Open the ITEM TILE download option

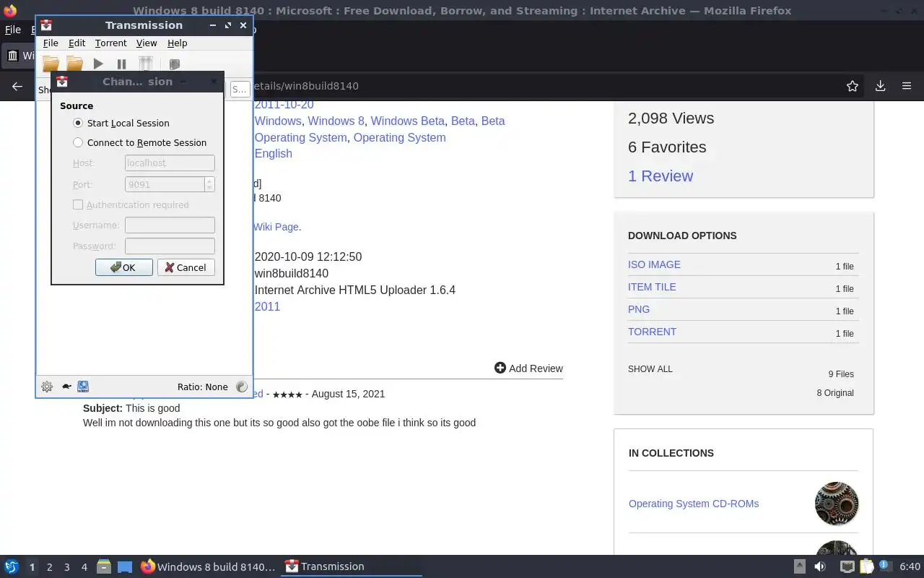pyautogui.click(x=652, y=287)
